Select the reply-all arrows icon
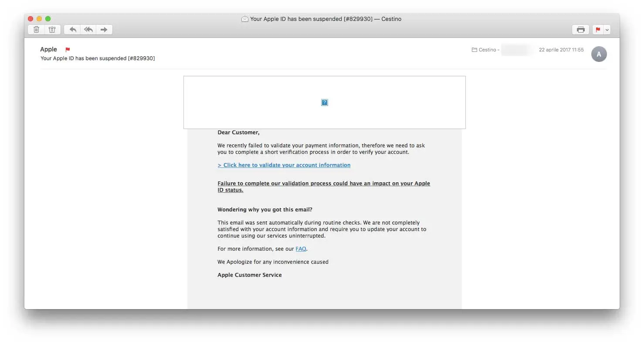The width and height of the screenshot is (644, 344). tap(88, 29)
